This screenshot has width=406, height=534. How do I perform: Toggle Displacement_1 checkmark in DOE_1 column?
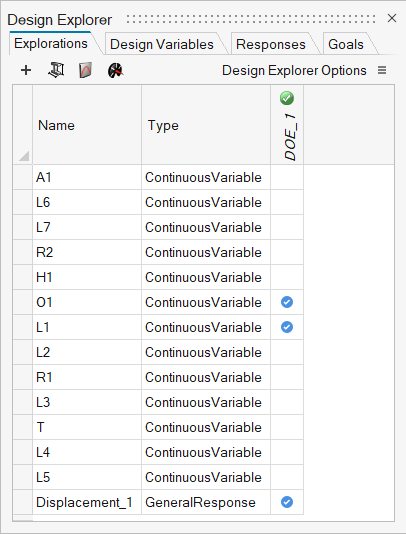coord(287,502)
